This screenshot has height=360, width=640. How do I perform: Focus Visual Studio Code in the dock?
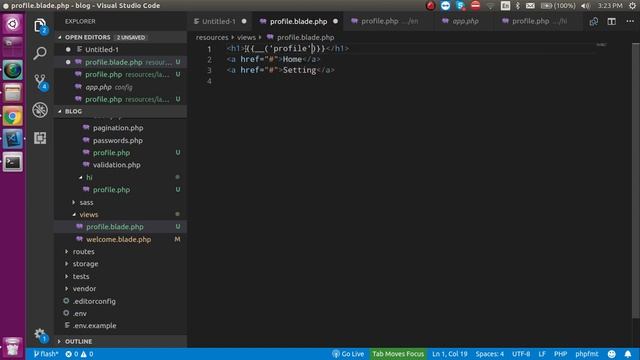[x=13, y=139]
